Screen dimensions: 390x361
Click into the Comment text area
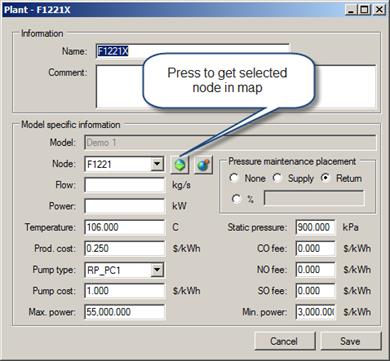[x=236, y=86]
